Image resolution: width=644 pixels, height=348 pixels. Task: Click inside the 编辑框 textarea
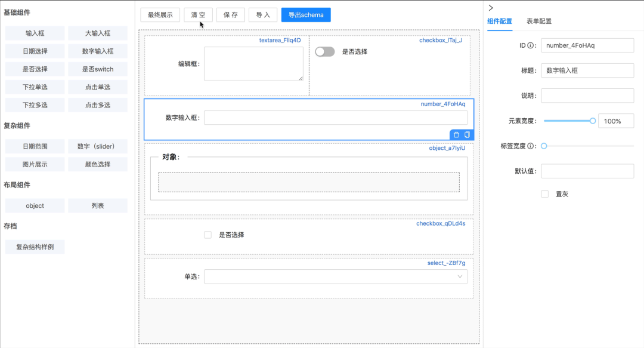[x=254, y=64]
